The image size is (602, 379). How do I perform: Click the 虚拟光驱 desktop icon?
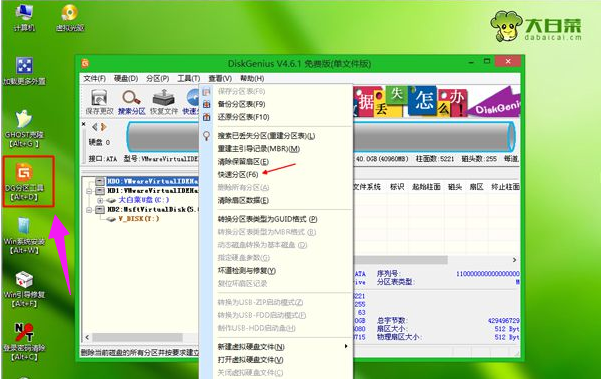point(70,17)
